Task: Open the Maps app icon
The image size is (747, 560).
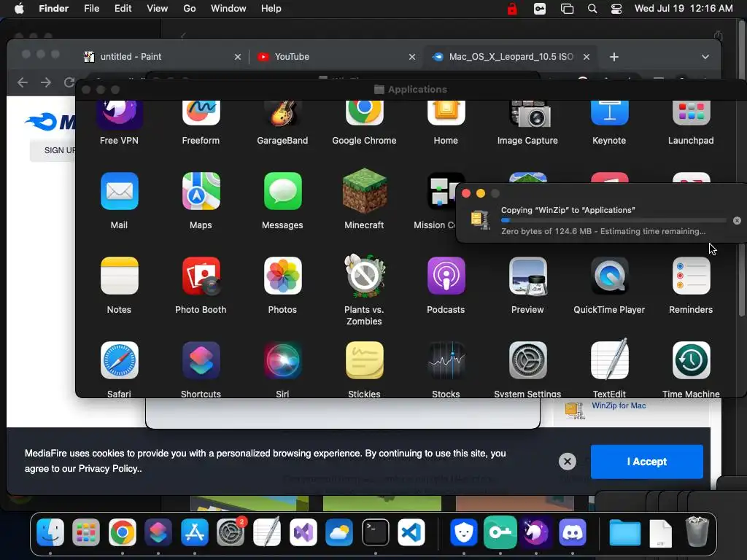Action: click(x=201, y=192)
